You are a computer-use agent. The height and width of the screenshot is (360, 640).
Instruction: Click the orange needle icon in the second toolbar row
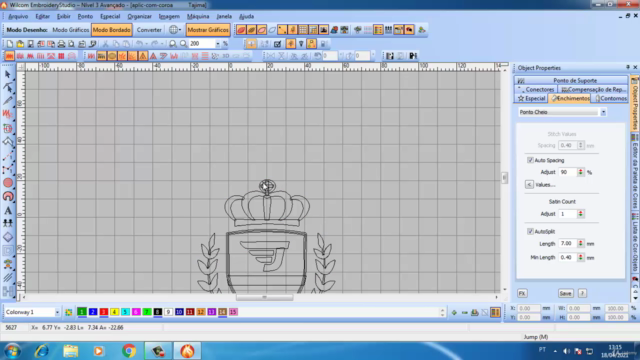point(291,44)
